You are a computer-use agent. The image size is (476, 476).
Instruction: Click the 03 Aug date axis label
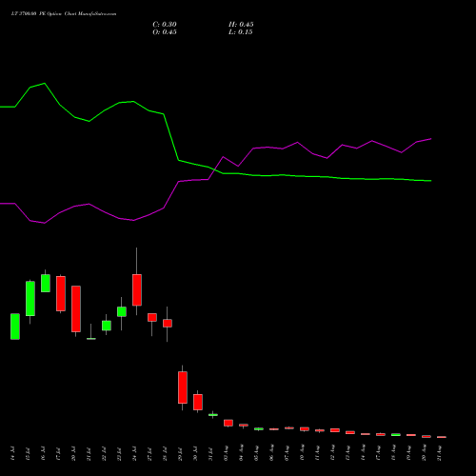(226, 452)
